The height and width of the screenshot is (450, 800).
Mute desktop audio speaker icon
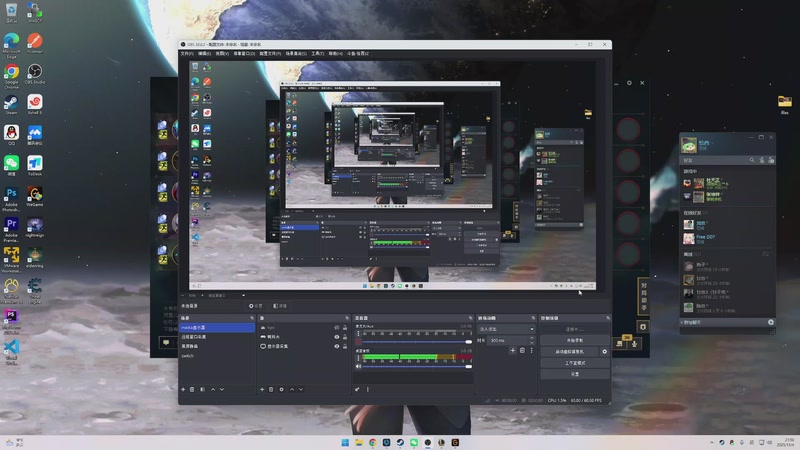coord(358,366)
